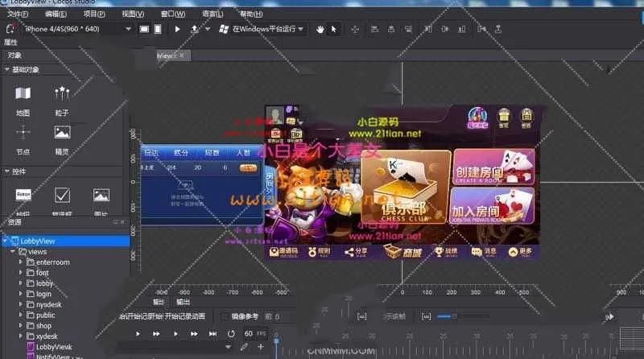
Task: Open the 项目(P) menu
Action: 94,14
